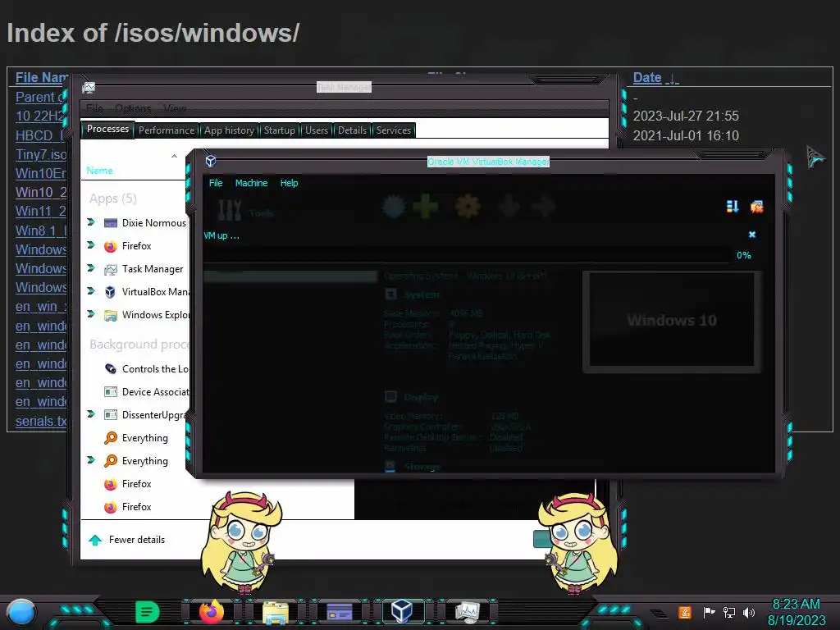The width and height of the screenshot is (840, 630).
Task: Open the Tiny7.iso link in browser
Action: click(41, 154)
